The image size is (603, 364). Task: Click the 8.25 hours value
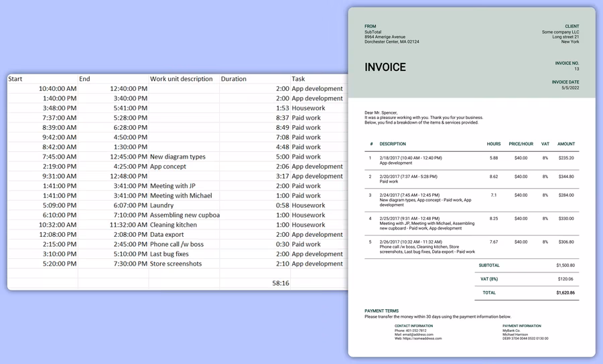(x=494, y=219)
